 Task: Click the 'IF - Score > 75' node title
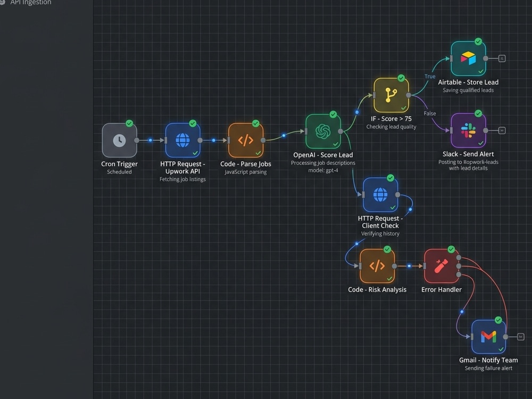(x=391, y=119)
